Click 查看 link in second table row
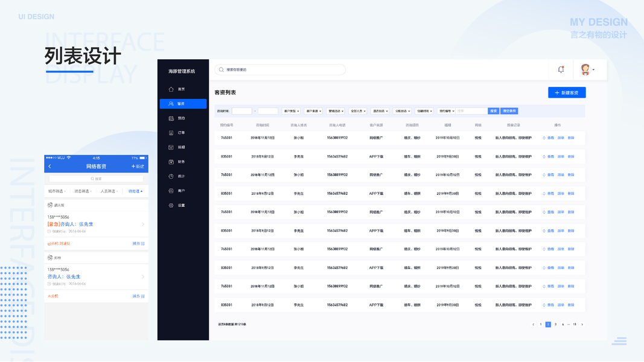The image size is (644, 362). 550,156
